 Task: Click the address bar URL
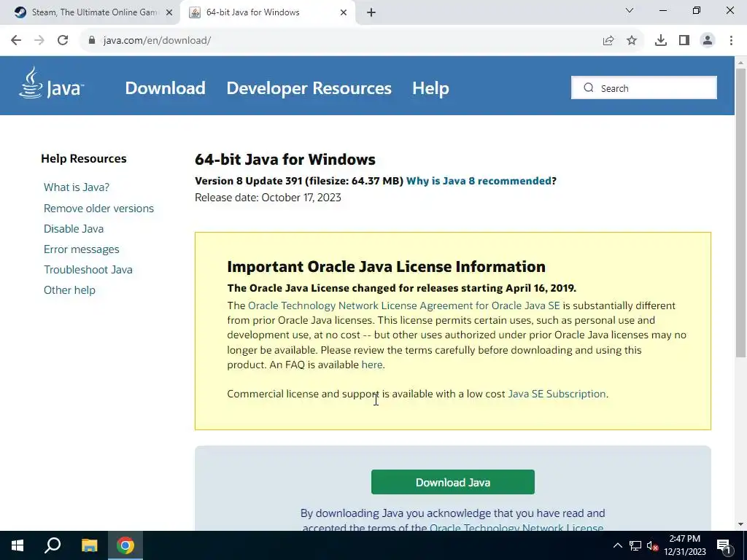tap(158, 41)
